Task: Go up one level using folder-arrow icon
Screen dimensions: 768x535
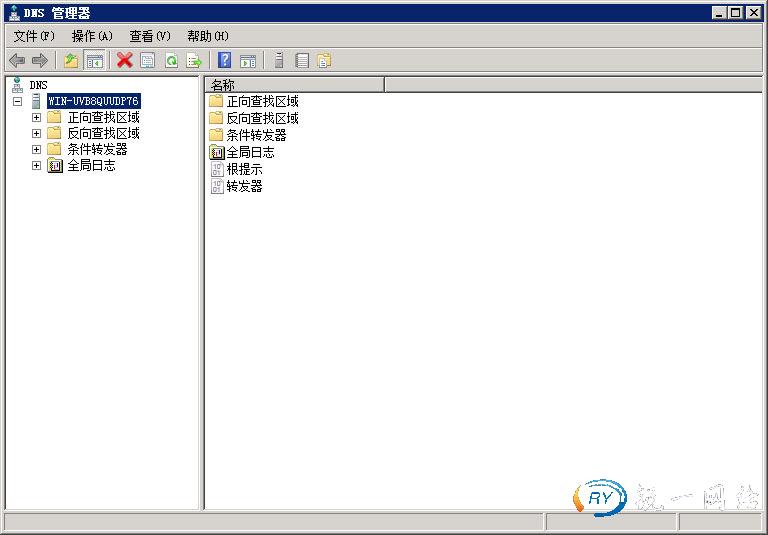Action: tap(71, 61)
